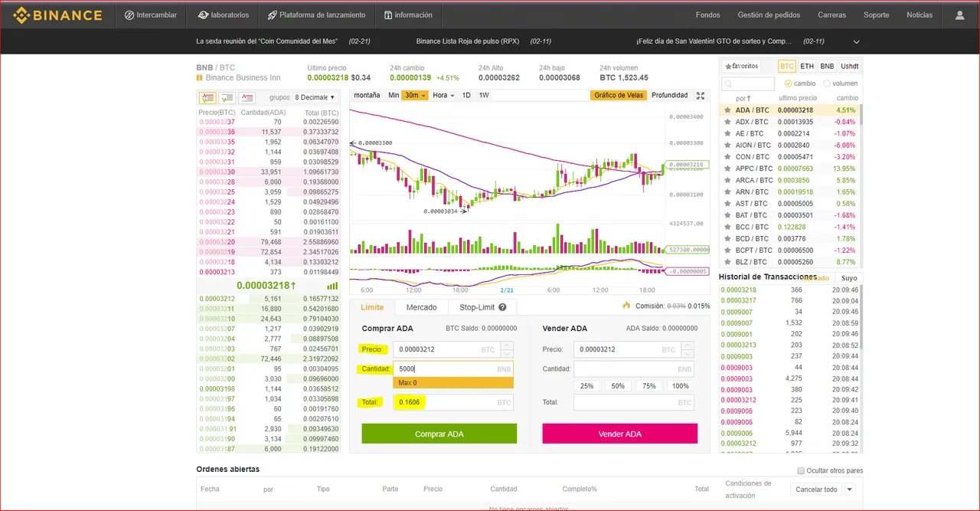Star the ADA / BTC pair
Viewport: 980px width, 511px height.
(728, 110)
